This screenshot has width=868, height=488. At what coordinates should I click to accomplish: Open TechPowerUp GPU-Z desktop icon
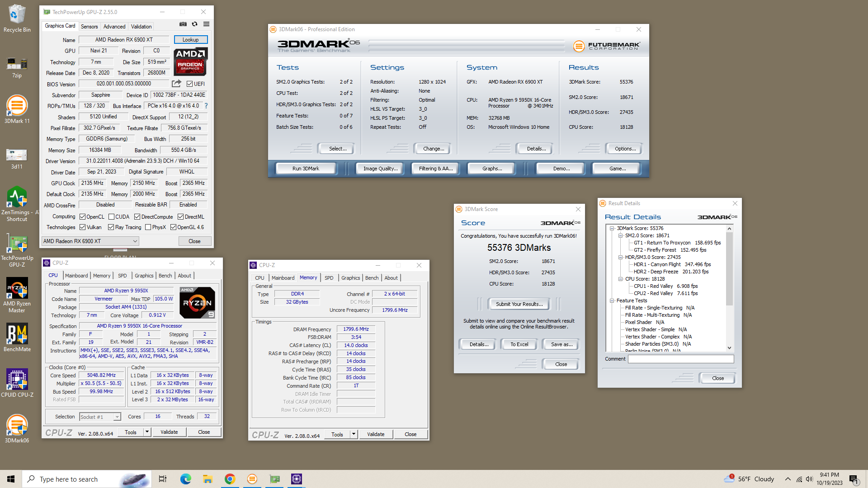click(x=17, y=251)
